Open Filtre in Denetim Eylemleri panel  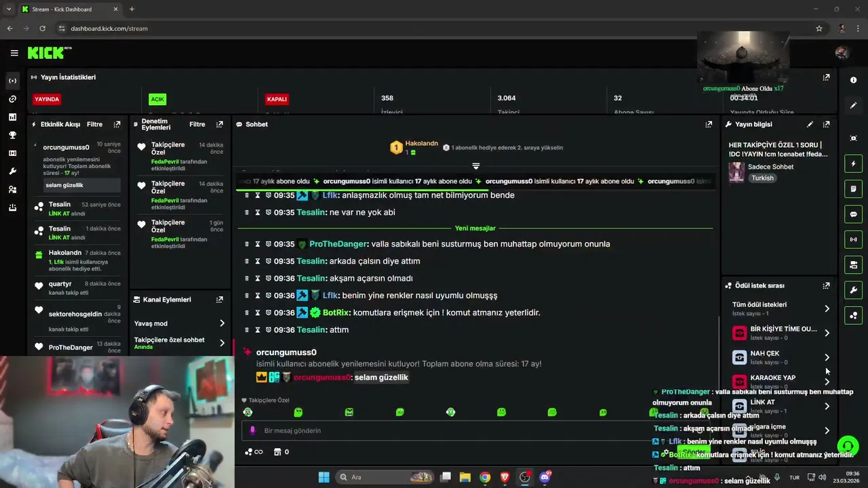(x=197, y=124)
